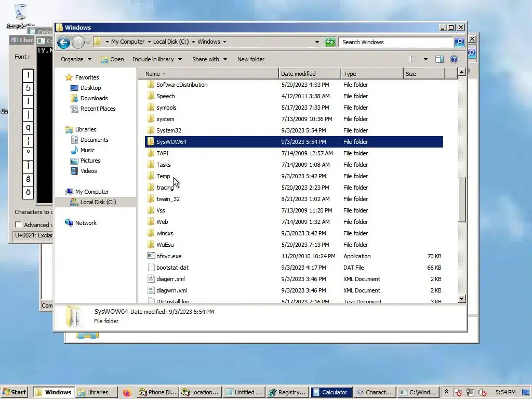Toggle Advanced view checkbox in Character Map
Viewport: 532px width, 399px height.
[x=18, y=224]
